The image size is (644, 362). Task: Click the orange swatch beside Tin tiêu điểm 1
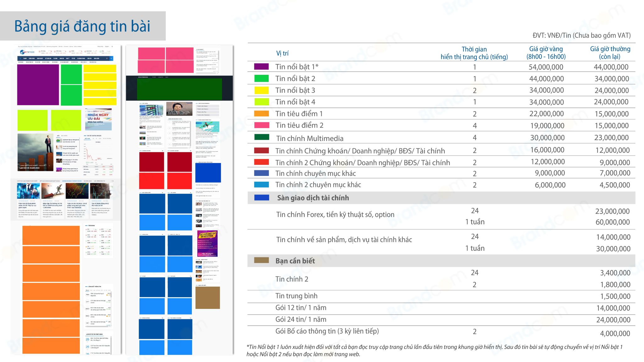click(261, 113)
